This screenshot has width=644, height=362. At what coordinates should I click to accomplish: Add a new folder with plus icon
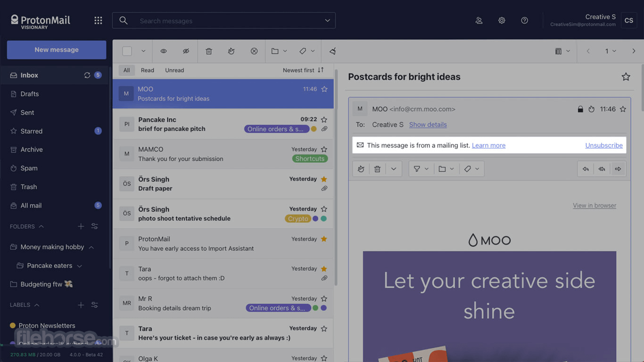(81, 226)
